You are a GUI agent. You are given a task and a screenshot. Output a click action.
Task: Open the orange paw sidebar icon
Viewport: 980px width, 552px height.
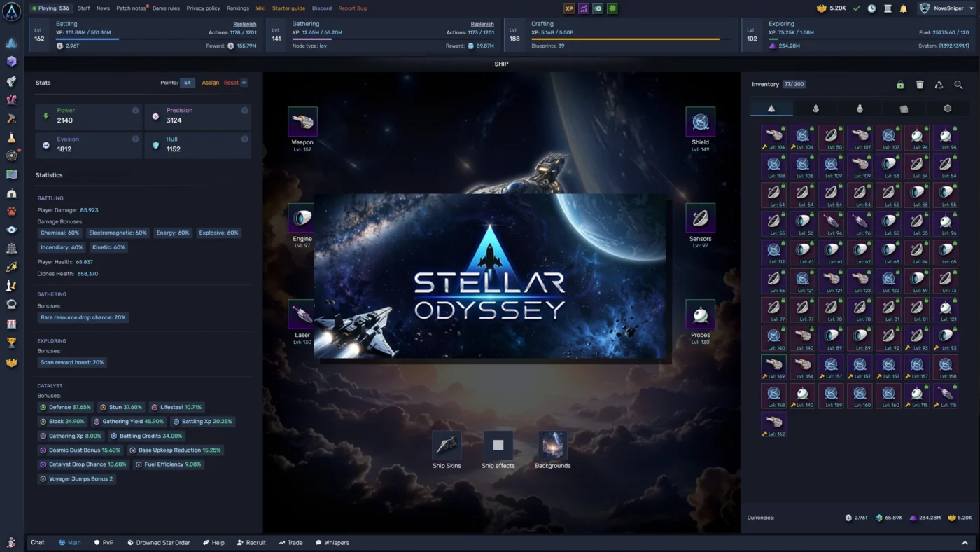tap(11, 212)
